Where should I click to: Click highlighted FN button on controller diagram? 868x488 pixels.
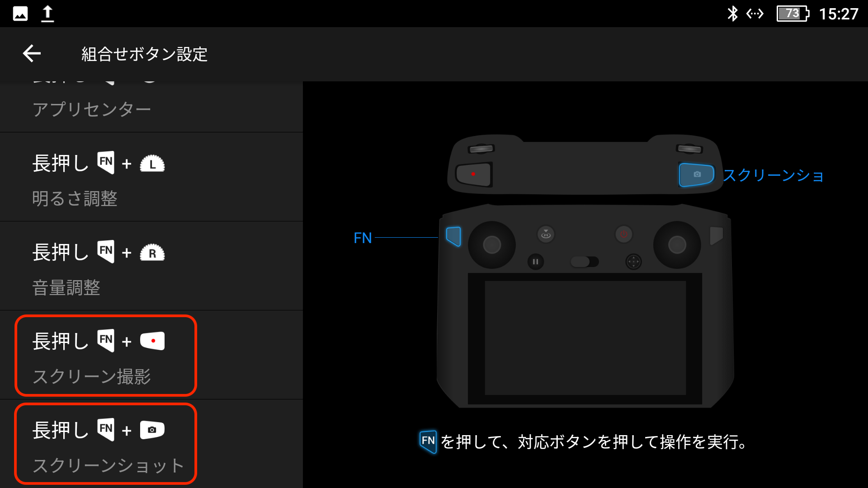pos(453,236)
